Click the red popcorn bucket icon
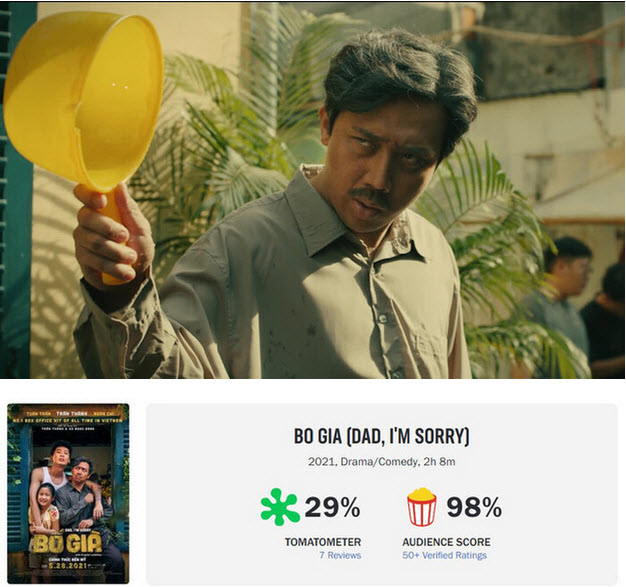 point(422,507)
